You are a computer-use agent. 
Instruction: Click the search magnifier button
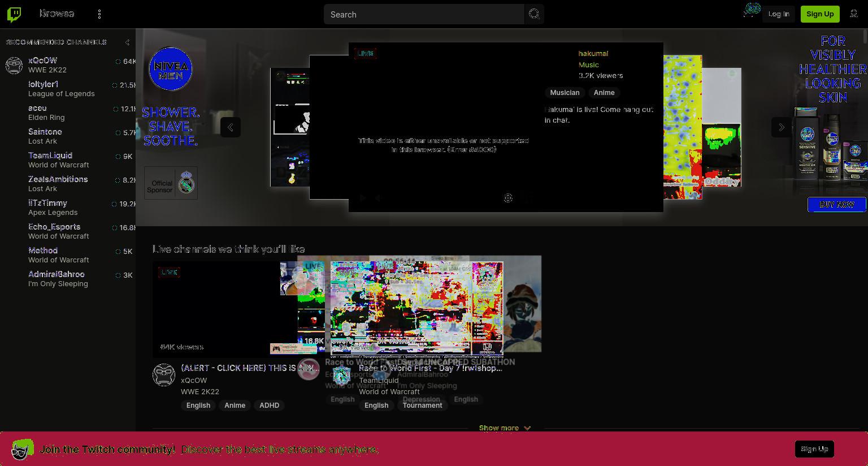[x=534, y=14]
